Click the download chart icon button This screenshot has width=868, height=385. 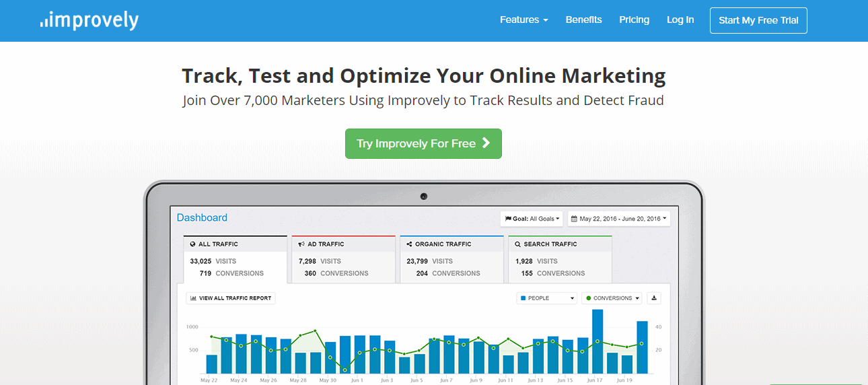654,298
